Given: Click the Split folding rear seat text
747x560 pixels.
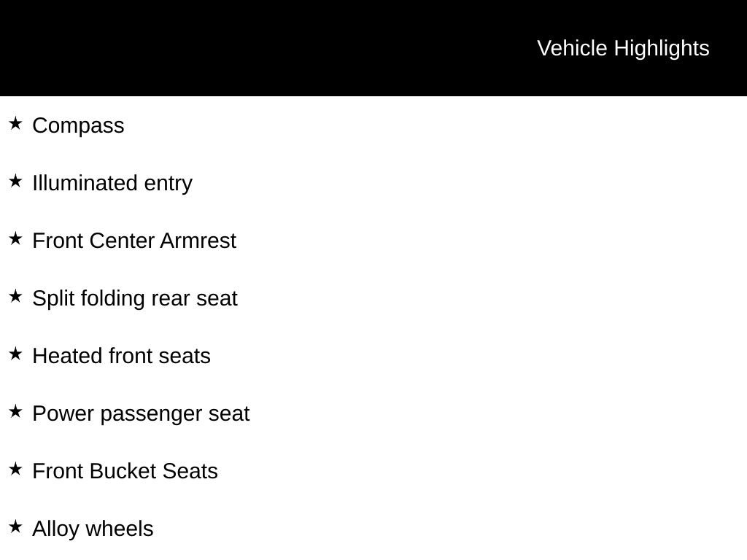Looking at the screenshot, I should coord(135,299).
